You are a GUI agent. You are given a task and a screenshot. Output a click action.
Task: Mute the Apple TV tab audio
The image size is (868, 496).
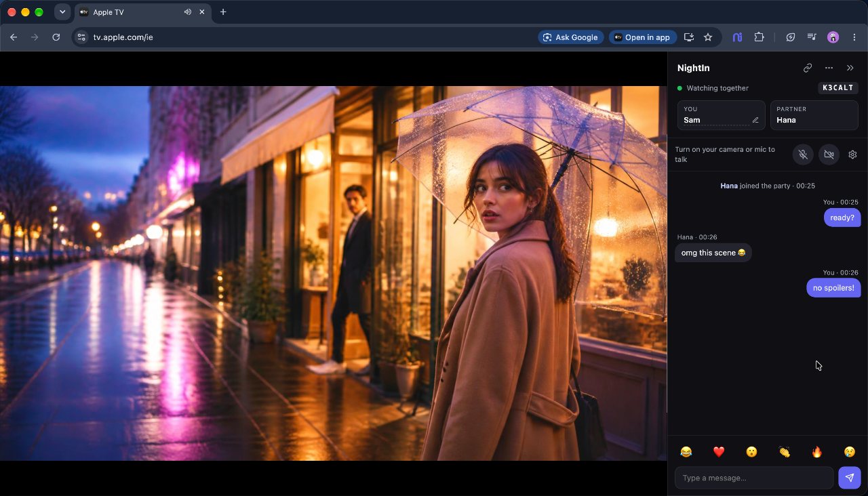(187, 12)
